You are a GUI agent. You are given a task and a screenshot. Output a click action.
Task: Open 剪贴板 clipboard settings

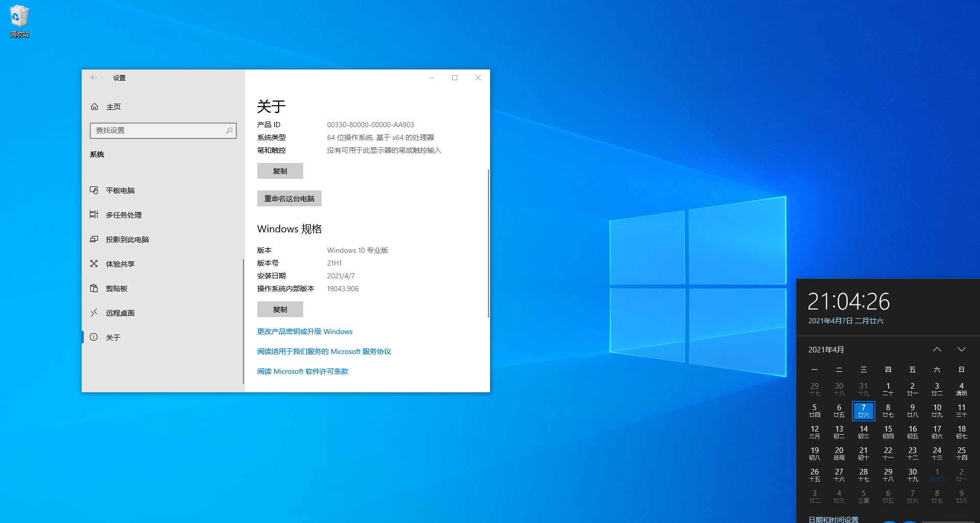(162, 289)
